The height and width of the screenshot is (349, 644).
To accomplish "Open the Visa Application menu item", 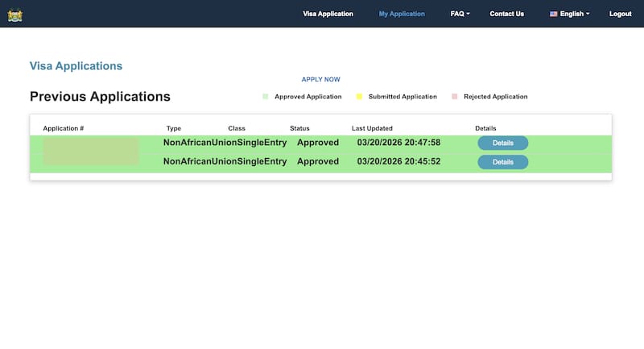I will (328, 14).
